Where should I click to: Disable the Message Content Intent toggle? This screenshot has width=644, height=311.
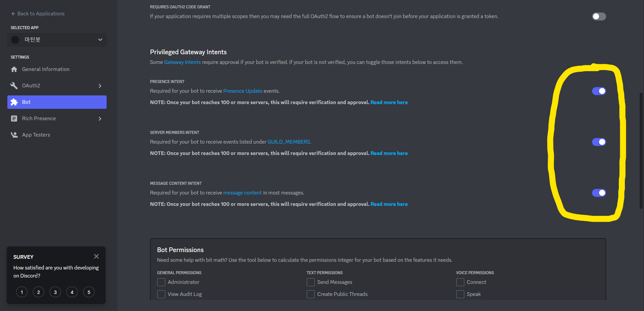point(599,193)
